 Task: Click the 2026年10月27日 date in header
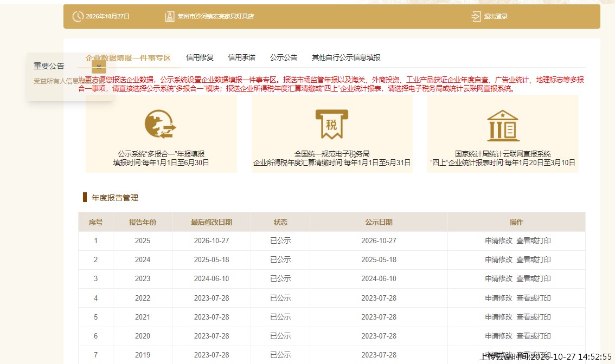click(107, 16)
